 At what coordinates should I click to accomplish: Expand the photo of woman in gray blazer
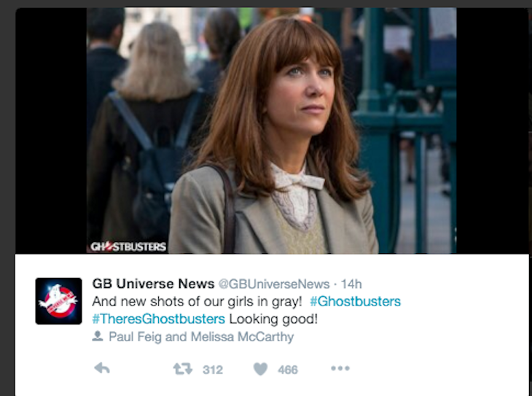[x=271, y=131]
